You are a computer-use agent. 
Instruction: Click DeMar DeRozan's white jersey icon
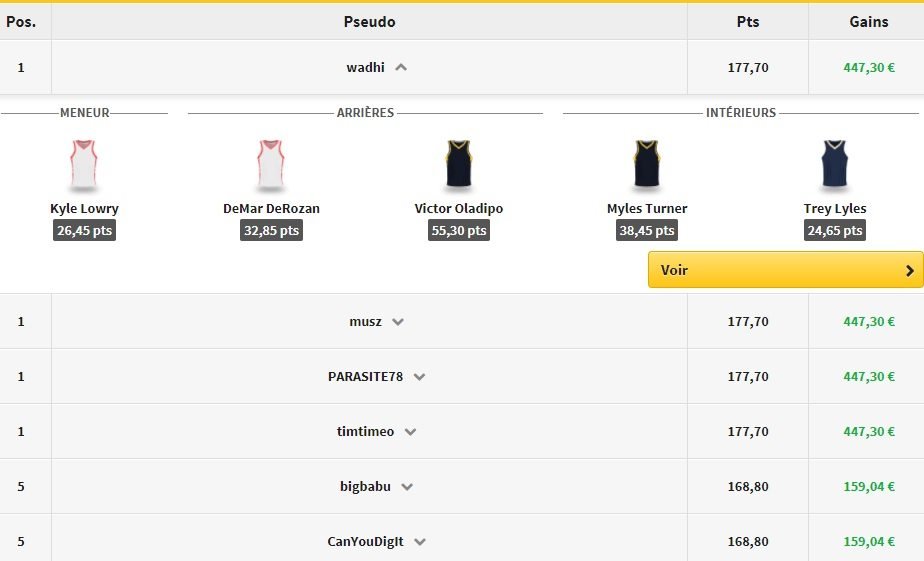[271, 165]
